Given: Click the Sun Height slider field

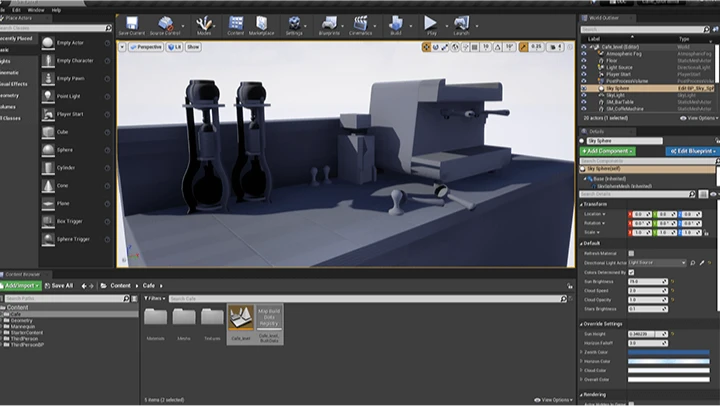Looking at the screenshot, I should coord(647,334).
